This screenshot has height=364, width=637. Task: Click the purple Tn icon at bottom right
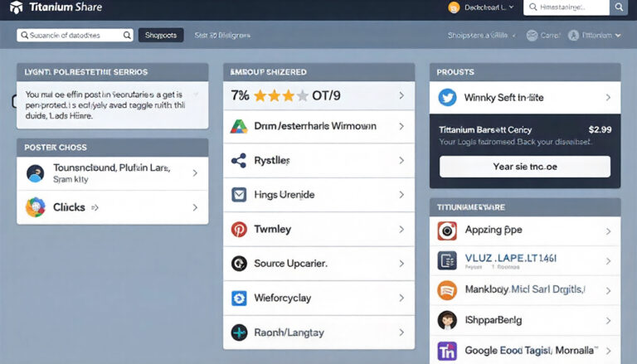coord(447,351)
